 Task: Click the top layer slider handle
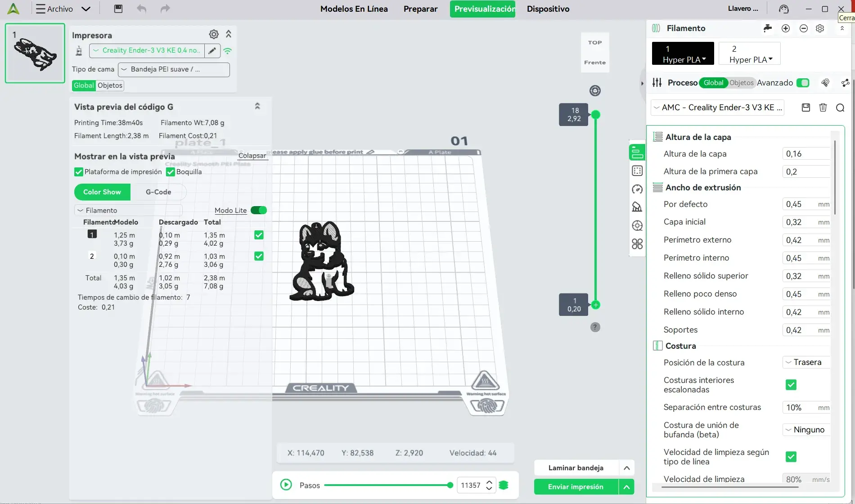[x=596, y=115]
